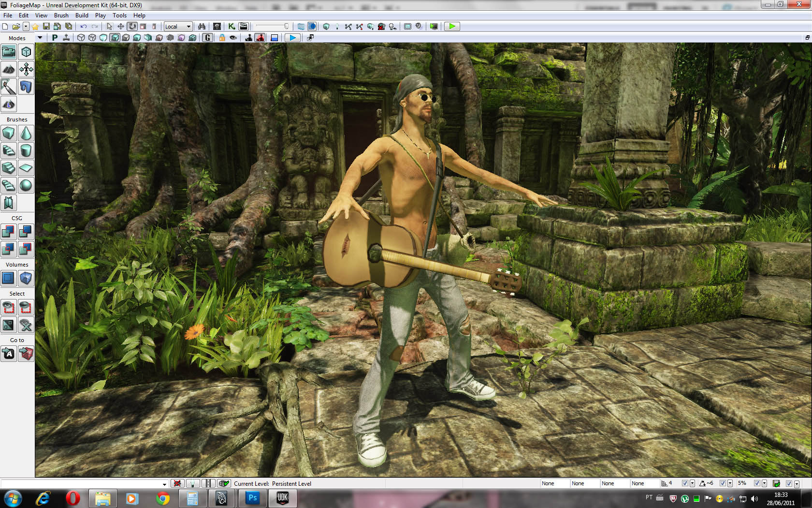Open drag grid size dropdown arrow

(692, 483)
